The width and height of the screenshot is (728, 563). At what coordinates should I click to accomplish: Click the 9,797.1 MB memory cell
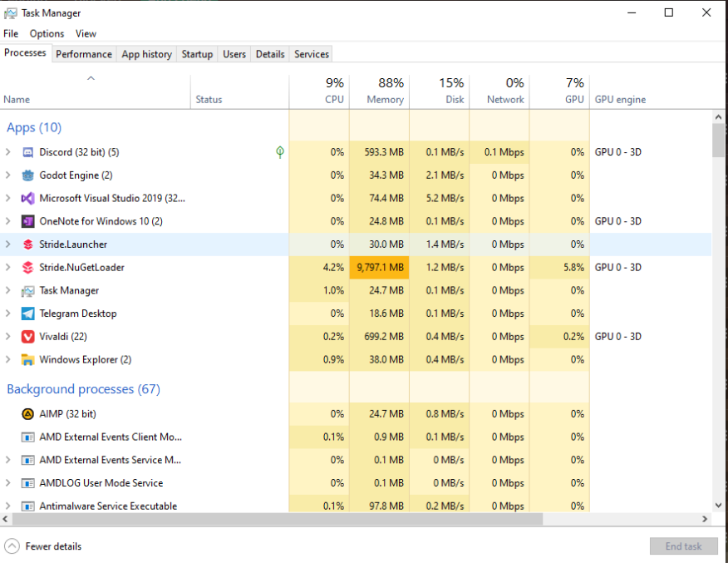tap(379, 268)
